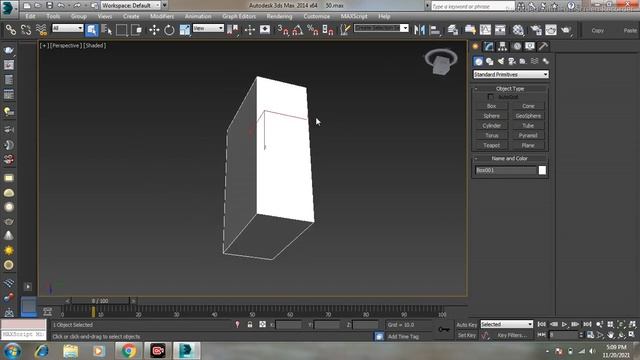640x360 pixels.
Task: Select the Helpers category icon
Action: pos(523,61)
